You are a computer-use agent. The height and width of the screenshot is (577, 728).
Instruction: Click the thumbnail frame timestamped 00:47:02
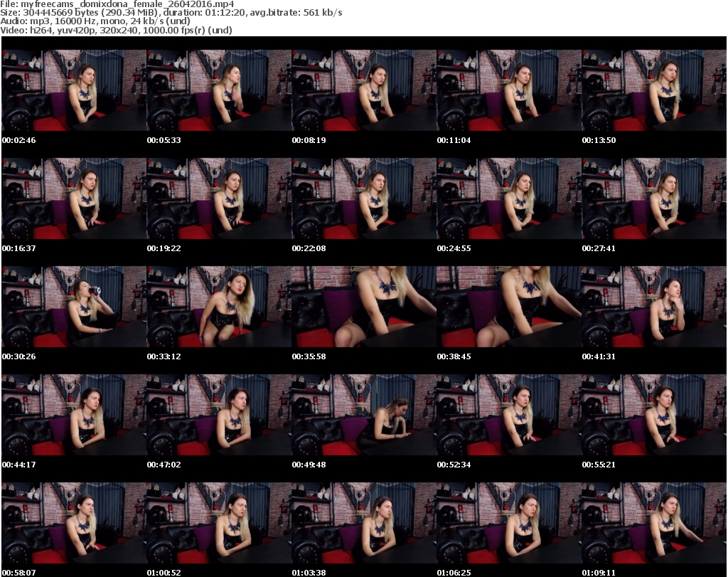point(219,415)
